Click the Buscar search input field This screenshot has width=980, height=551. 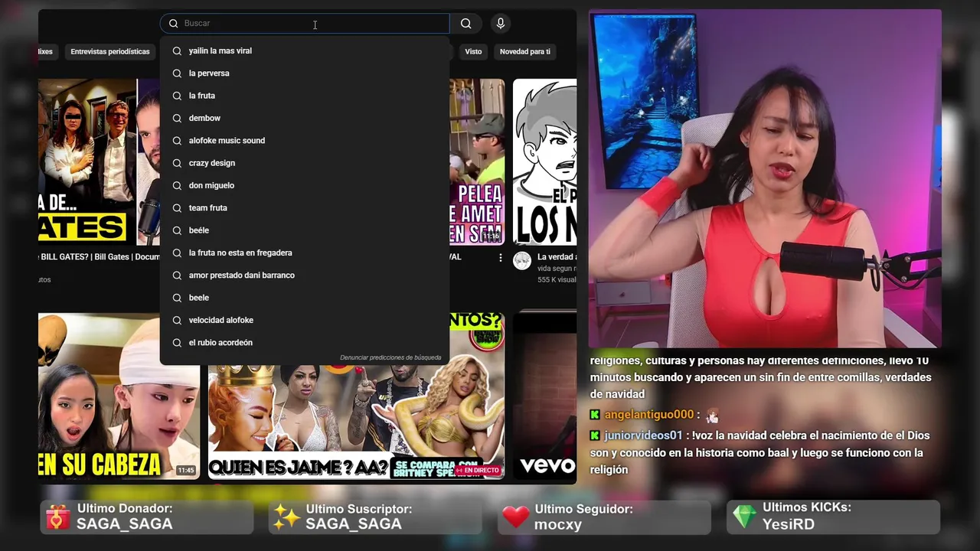(x=305, y=24)
